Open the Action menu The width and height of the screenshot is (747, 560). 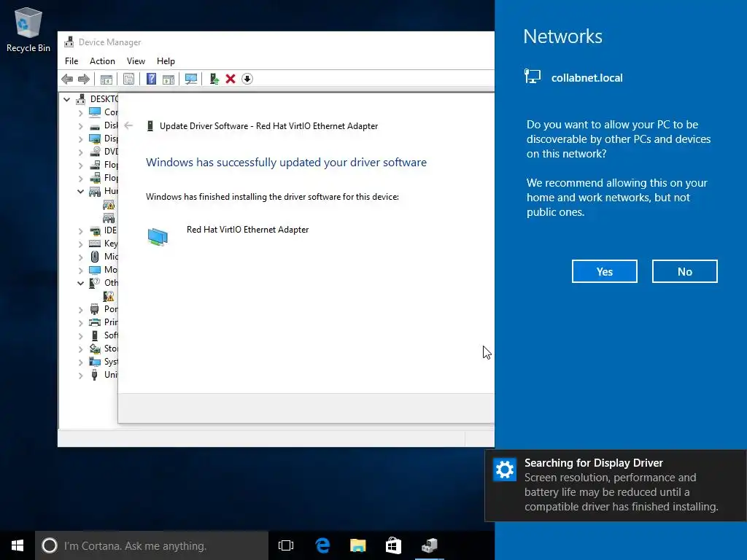click(102, 61)
